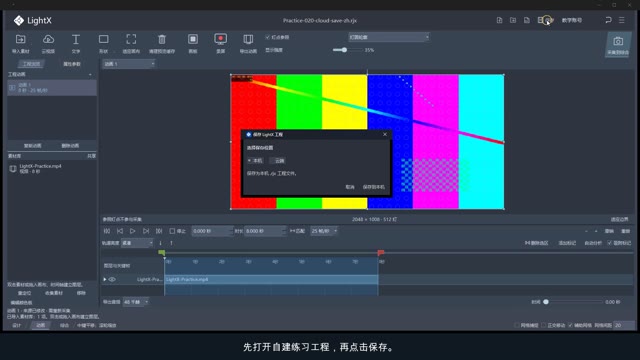Close the Save LightX Project dialog
The width and height of the screenshot is (640, 360).
384,134
